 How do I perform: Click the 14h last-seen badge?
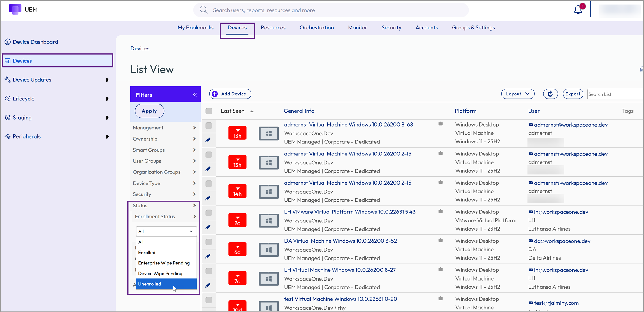pos(237,191)
